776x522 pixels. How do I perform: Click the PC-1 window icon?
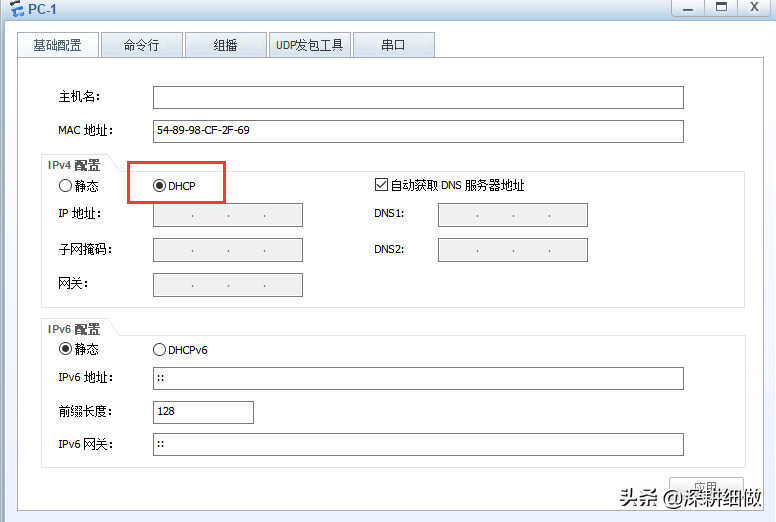click(x=17, y=8)
